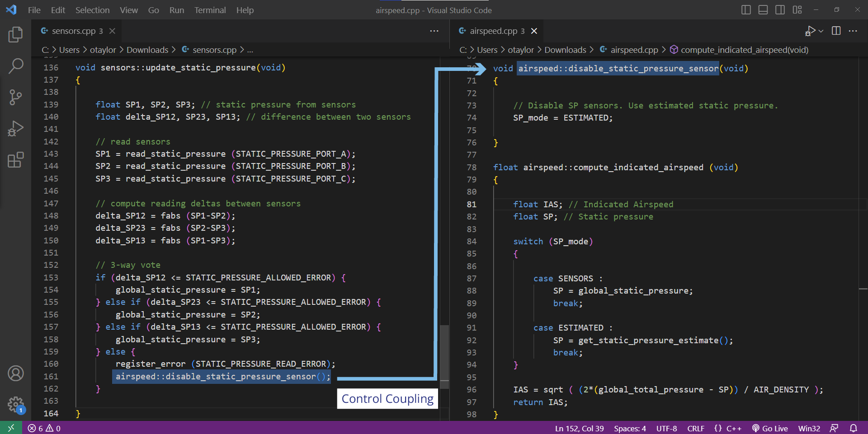This screenshot has height=434, width=868.
Task: Click sensors.cpp in left breadcrumb
Action: pos(214,50)
